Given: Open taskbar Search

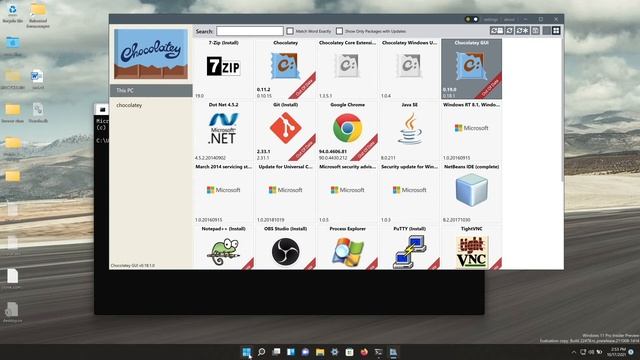Looking at the screenshot, I should (x=262, y=352).
